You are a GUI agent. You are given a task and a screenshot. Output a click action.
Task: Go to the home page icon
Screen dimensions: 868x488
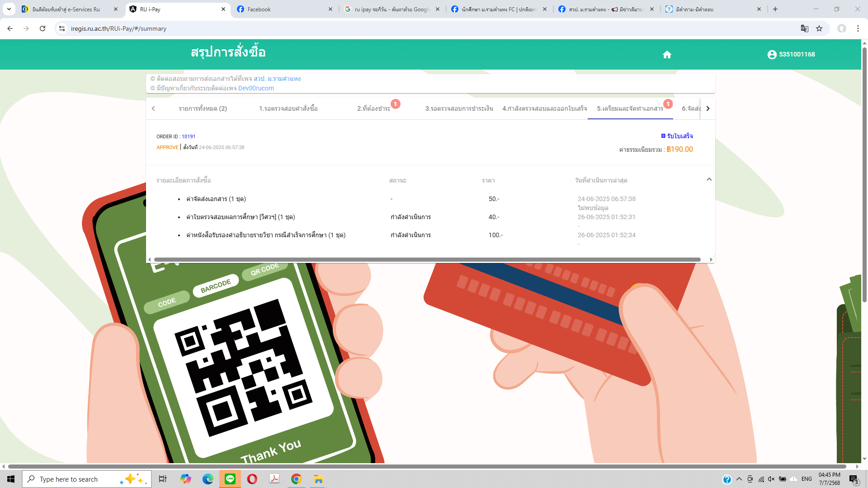coord(667,55)
